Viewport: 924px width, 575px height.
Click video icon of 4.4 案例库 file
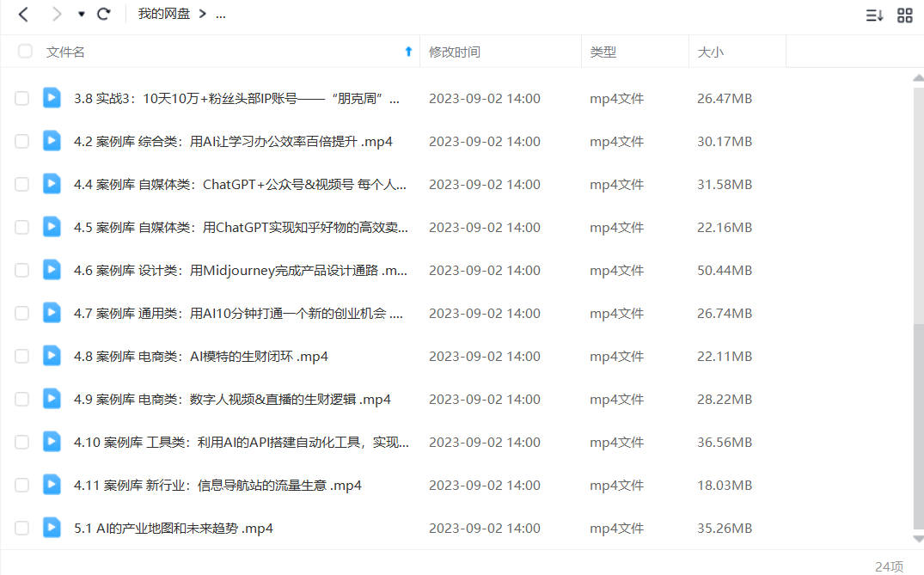(52, 184)
